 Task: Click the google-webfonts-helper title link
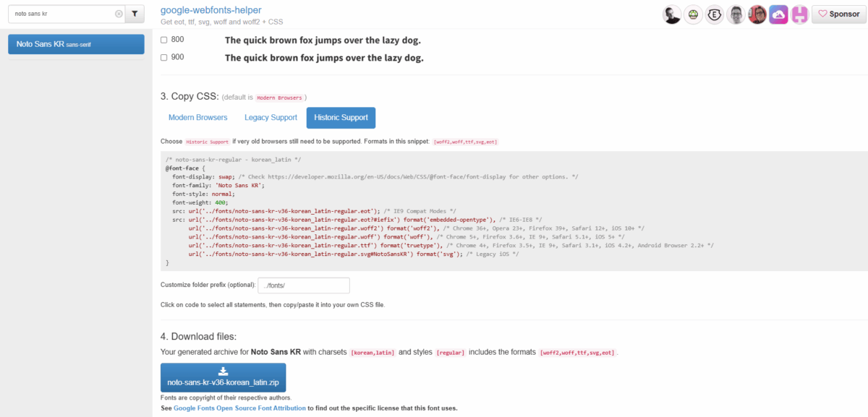[211, 10]
